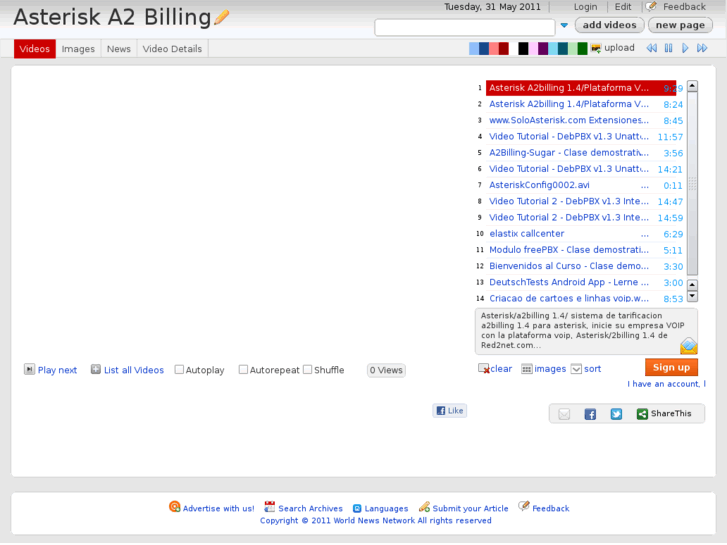The image size is (727, 545).
Task: Click the pencil icon beside the page title
Action: (x=222, y=18)
